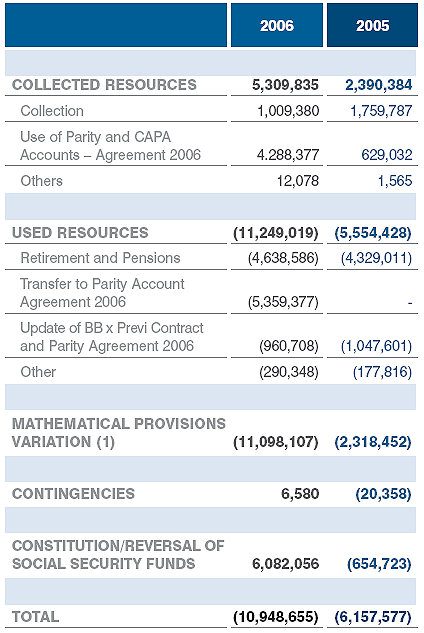Select the COLLECTED RESOURCES row label

click(x=104, y=85)
